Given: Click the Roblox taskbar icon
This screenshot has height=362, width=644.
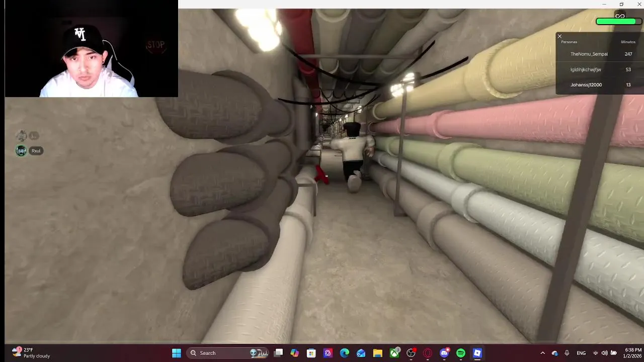Looking at the screenshot, I should [x=477, y=353].
